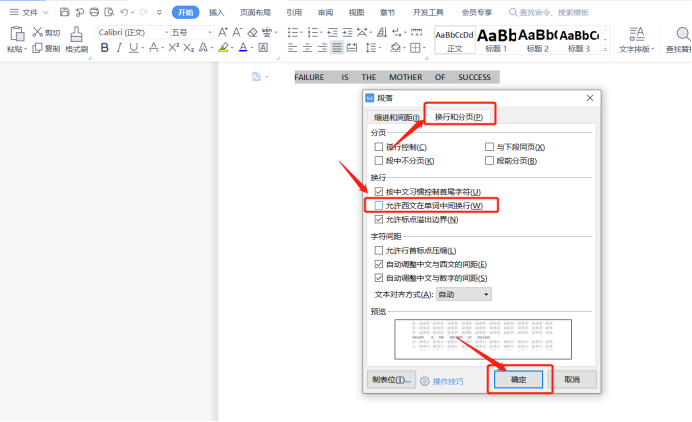Toggle widow/orphan control checkbox (孤行控制)
Screen dimensions: 692x422
[379, 147]
